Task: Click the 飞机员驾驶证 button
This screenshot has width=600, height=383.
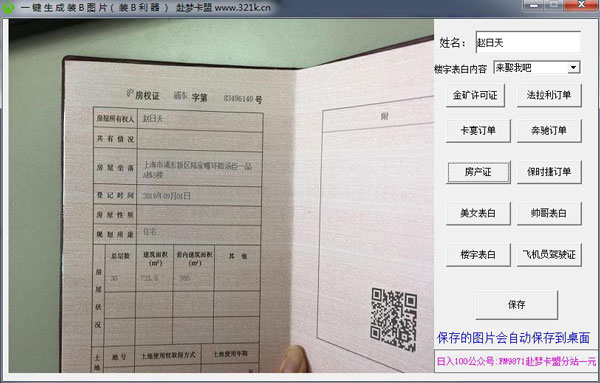Action: [x=549, y=254]
